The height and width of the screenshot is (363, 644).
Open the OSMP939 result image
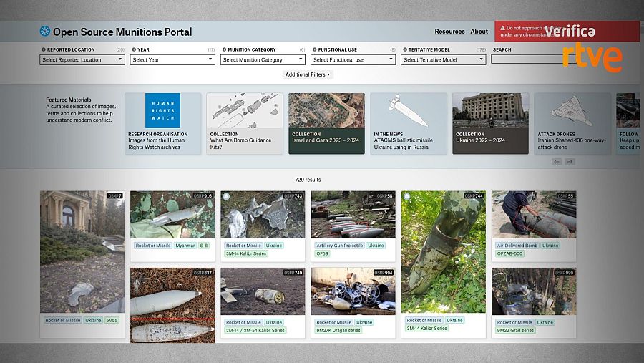pyautogui.click(x=534, y=291)
